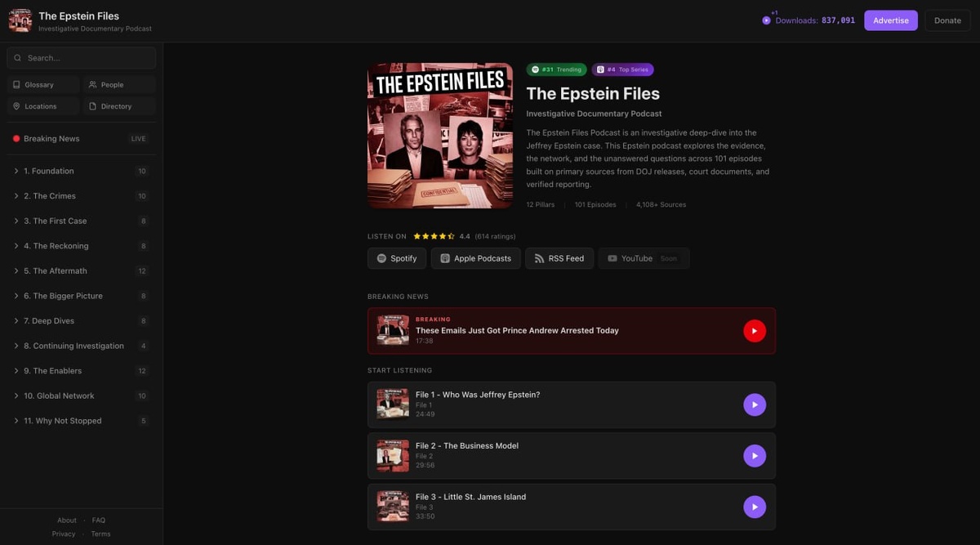
Task: Click the large Epstein Files cover art
Action: coord(440,136)
